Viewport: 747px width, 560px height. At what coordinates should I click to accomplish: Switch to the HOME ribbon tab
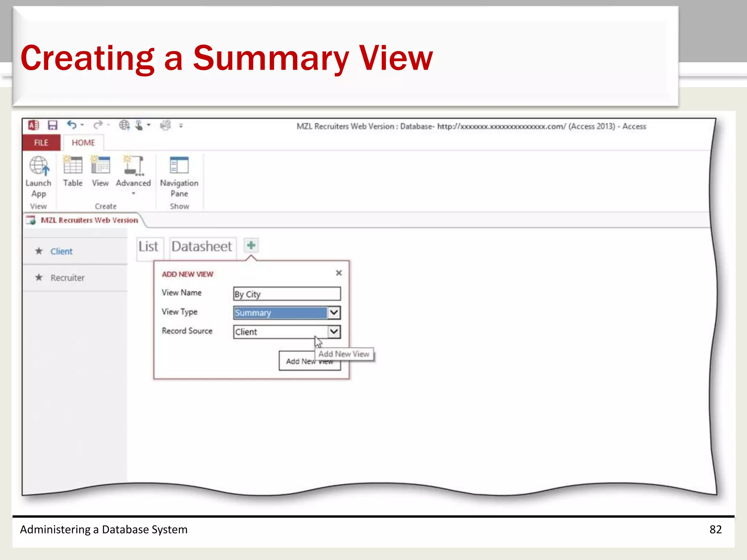(x=83, y=143)
